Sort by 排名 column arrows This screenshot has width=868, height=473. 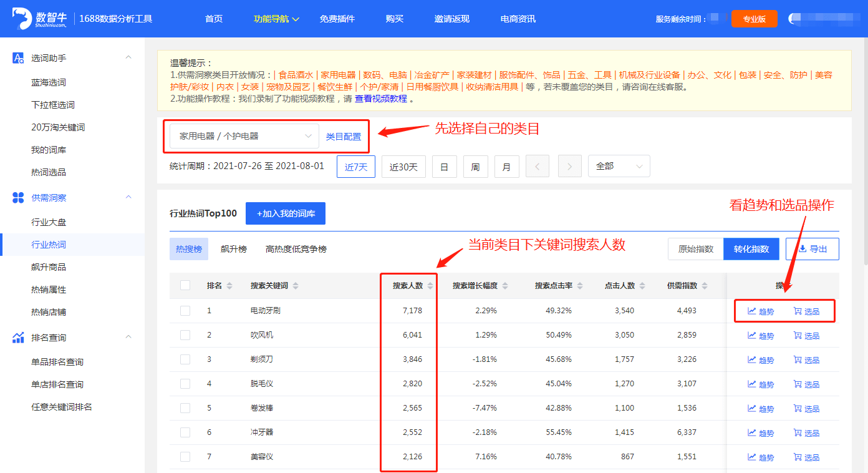(x=229, y=286)
